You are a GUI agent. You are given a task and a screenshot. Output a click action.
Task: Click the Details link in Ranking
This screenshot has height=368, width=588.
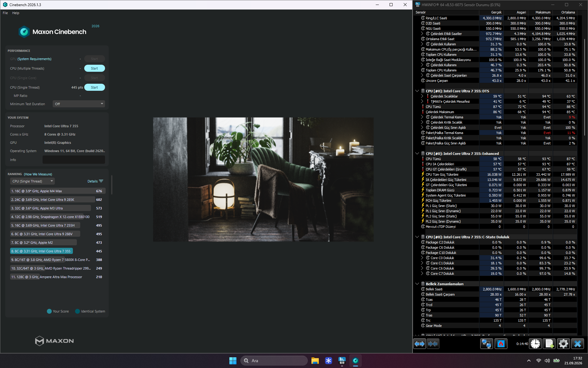92,181
